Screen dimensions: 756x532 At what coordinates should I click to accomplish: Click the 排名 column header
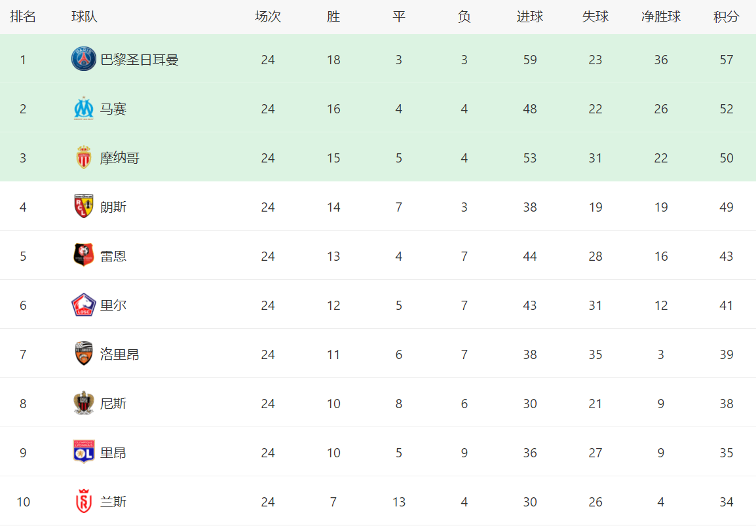click(x=23, y=17)
